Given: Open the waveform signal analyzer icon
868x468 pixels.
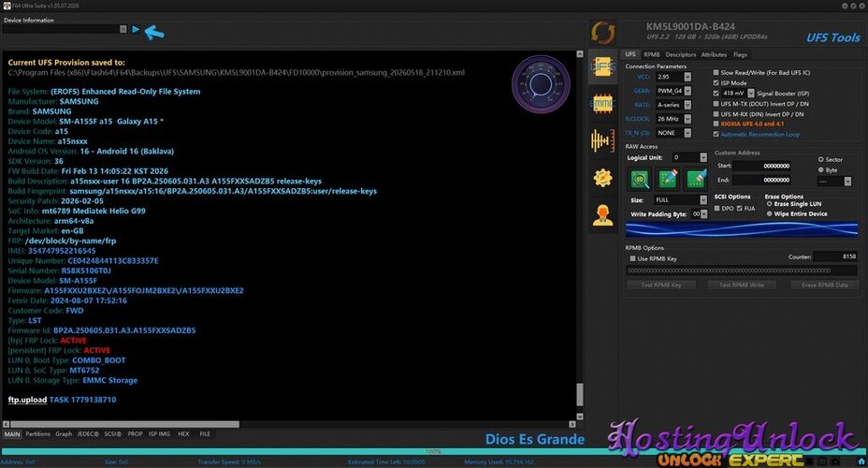Looking at the screenshot, I should pyautogui.click(x=603, y=140).
